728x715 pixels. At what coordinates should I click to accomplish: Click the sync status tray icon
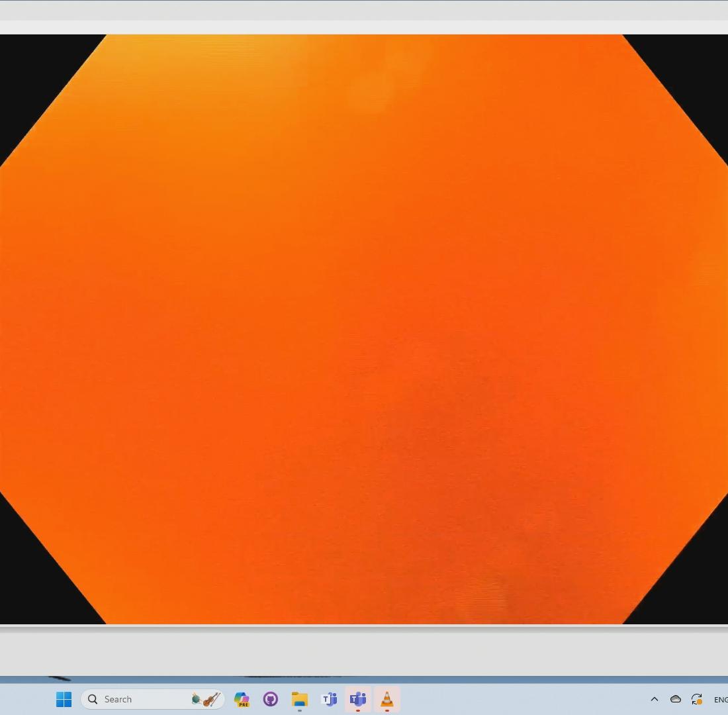pos(696,699)
